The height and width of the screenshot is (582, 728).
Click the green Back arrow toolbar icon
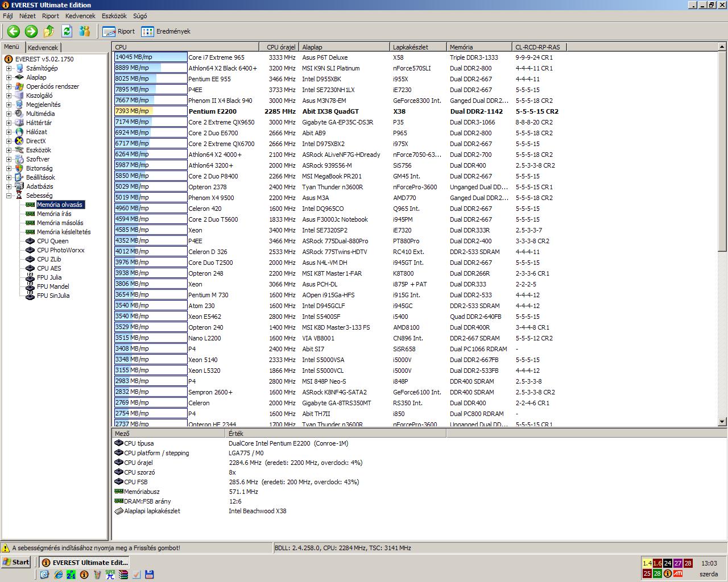[14, 31]
